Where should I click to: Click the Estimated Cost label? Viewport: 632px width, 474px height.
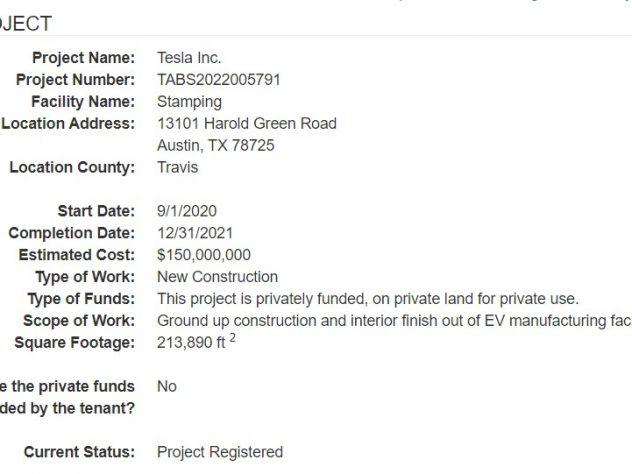click(77, 255)
